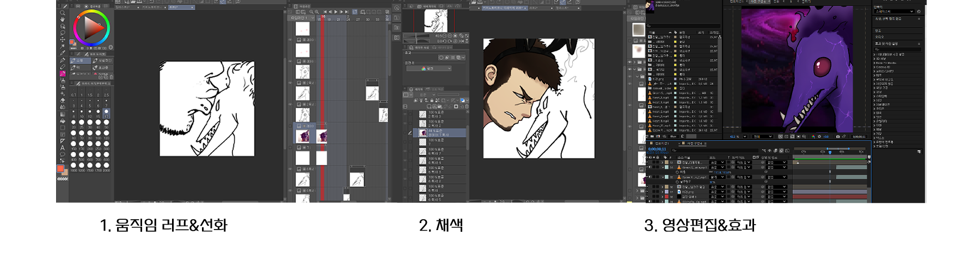Screen dimensions: 980x272
Task: Select the magnifier zoom tool in the left toolbar
Action: pos(63,13)
